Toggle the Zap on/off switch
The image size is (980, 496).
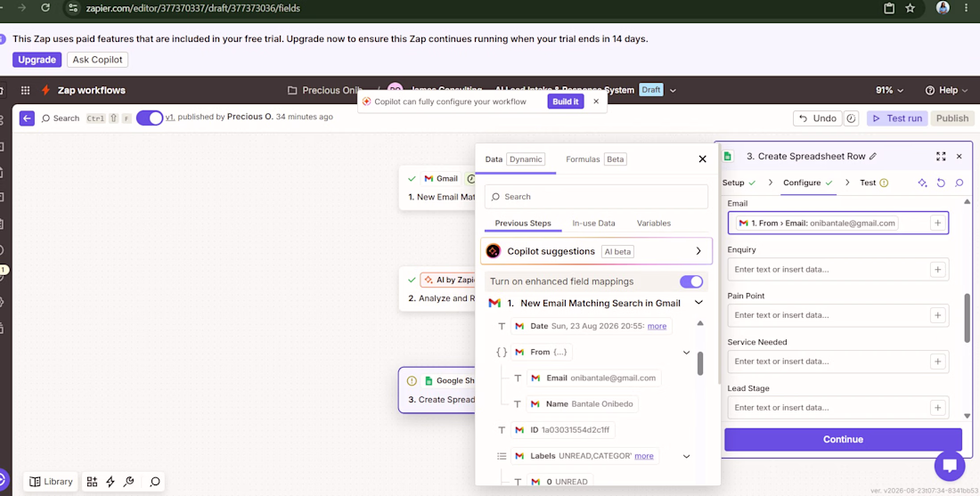point(150,118)
